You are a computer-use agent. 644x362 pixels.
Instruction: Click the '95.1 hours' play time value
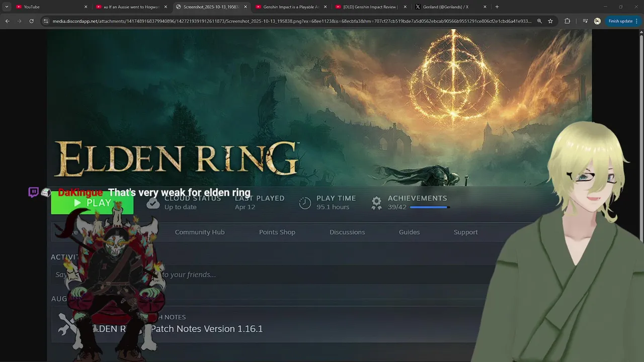(333, 207)
